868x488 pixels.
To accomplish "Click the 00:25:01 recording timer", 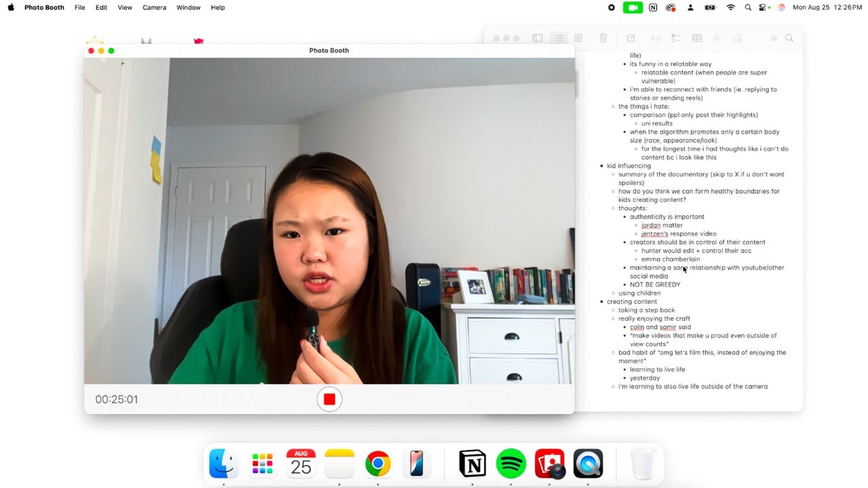I will pos(117,399).
